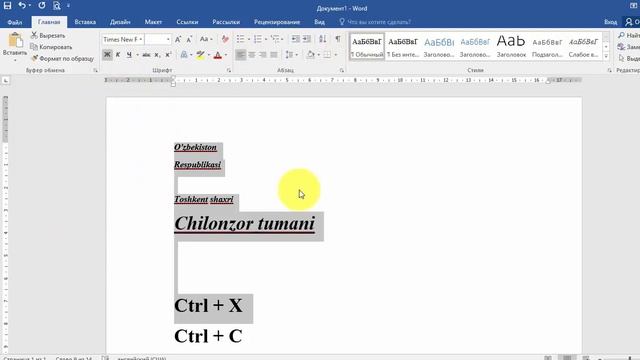Click the Paste (Вставить) clipboard icon
The height and width of the screenshot is (360, 640).
(15, 40)
